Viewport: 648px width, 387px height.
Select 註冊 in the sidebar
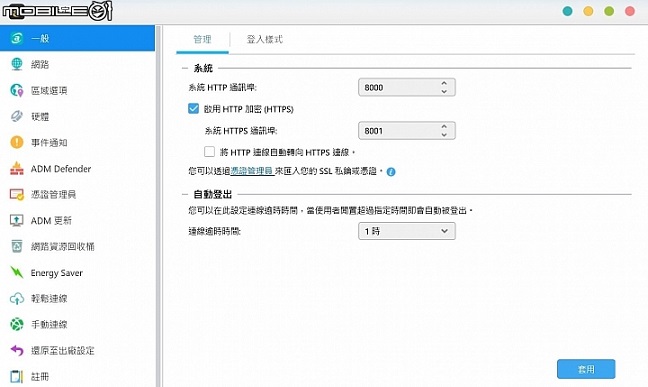click(x=77, y=375)
